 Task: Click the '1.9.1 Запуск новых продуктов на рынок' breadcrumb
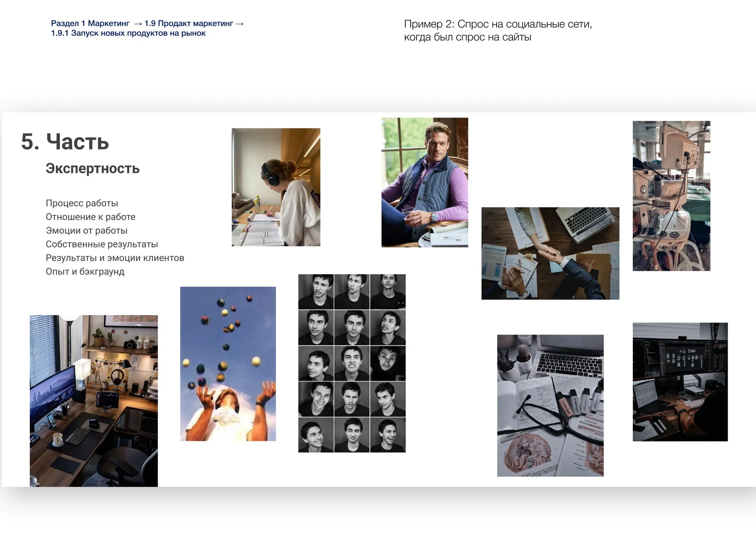pos(128,33)
